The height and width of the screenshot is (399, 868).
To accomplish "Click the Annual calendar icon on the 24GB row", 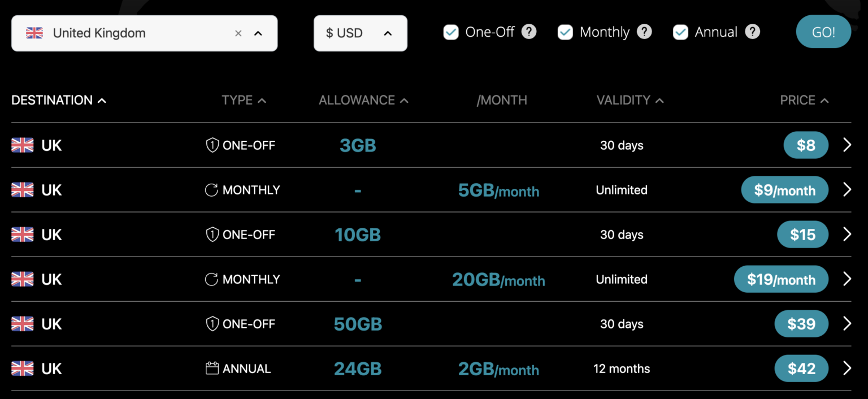I will (211, 368).
